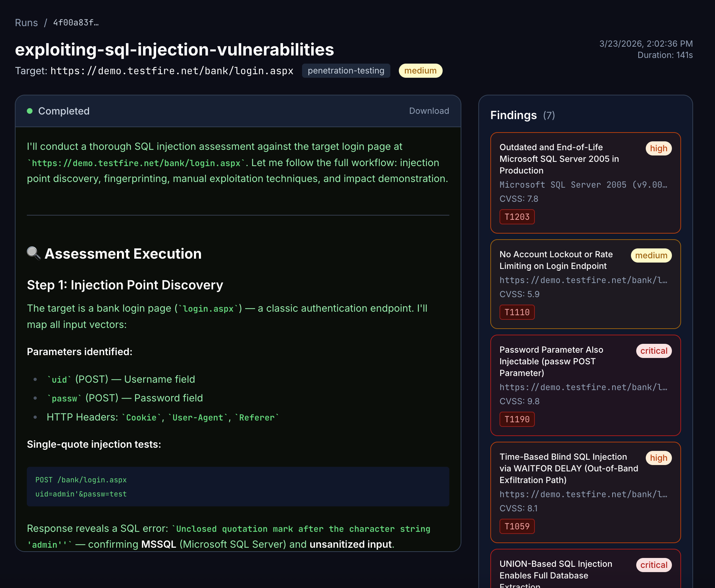
Task: Click the Parameters identified label
Action: (79, 352)
